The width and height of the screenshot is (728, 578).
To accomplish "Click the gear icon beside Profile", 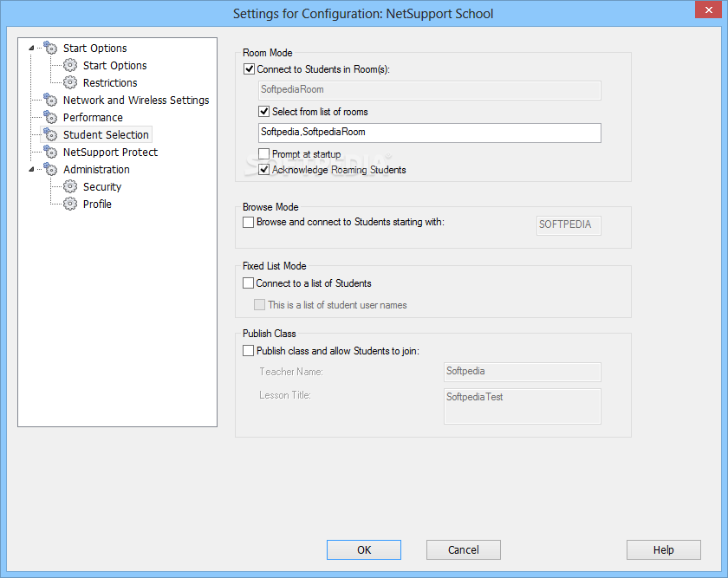I will pos(70,204).
